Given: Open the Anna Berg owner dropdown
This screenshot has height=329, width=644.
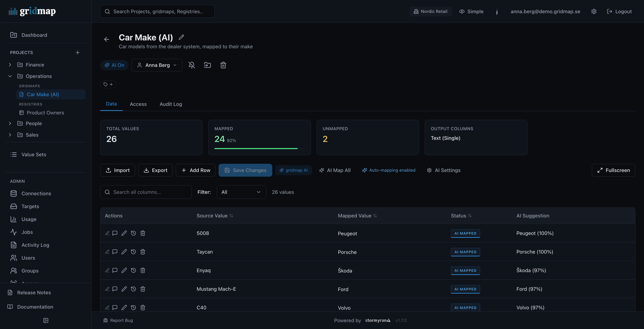Looking at the screenshot, I should point(157,65).
